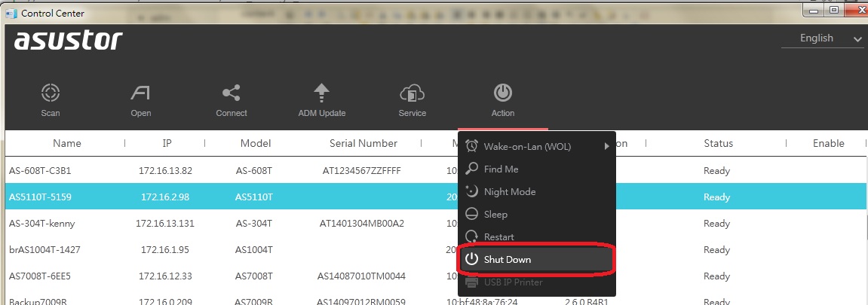Click Ready status of AS-608T-C3B1 row
Image resolution: width=868 pixels, height=305 pixels.
tap(716, 171)
